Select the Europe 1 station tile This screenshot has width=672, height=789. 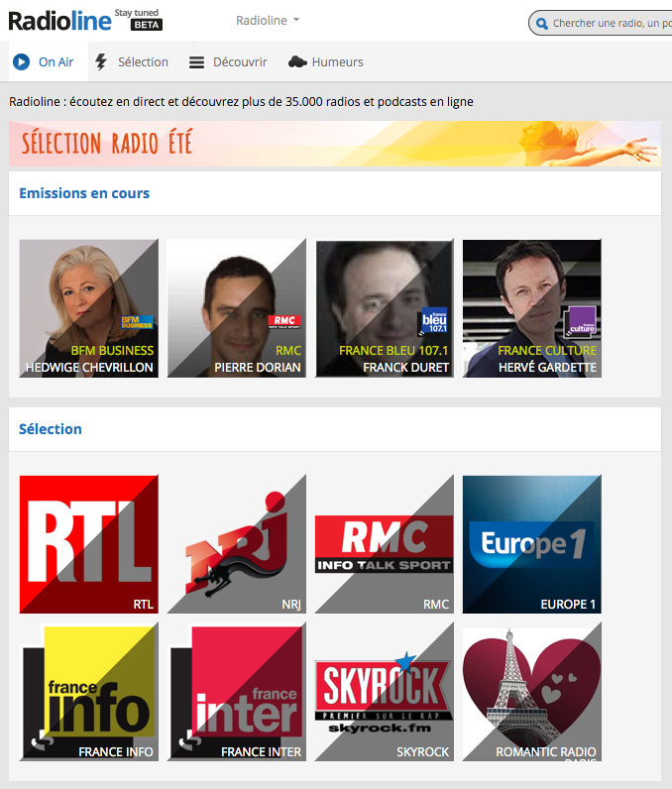point(531,544)
